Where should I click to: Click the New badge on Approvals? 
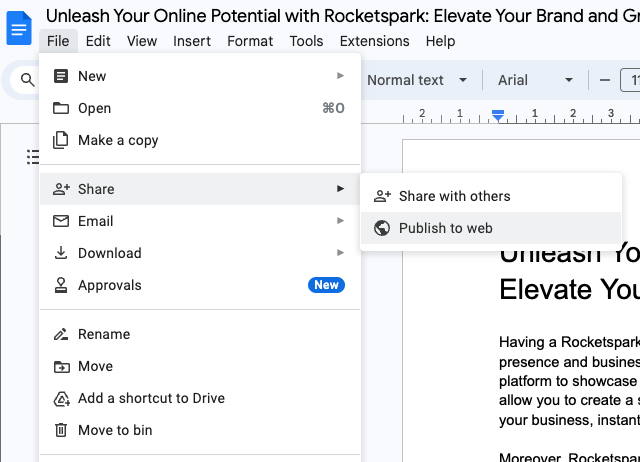[326, 285]
